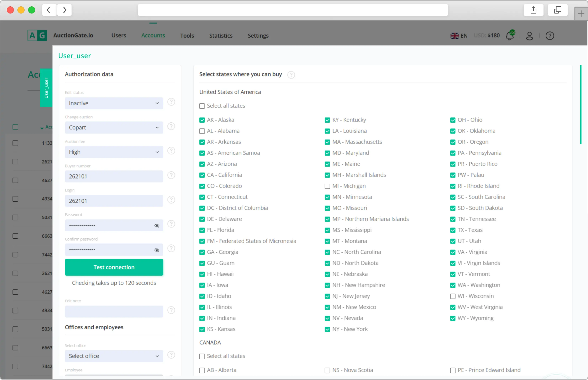Image resolution: width=588 pixels, height=380 pixels.
Task: Expand the Change auction dropdown
Action: tap(114, 127)
